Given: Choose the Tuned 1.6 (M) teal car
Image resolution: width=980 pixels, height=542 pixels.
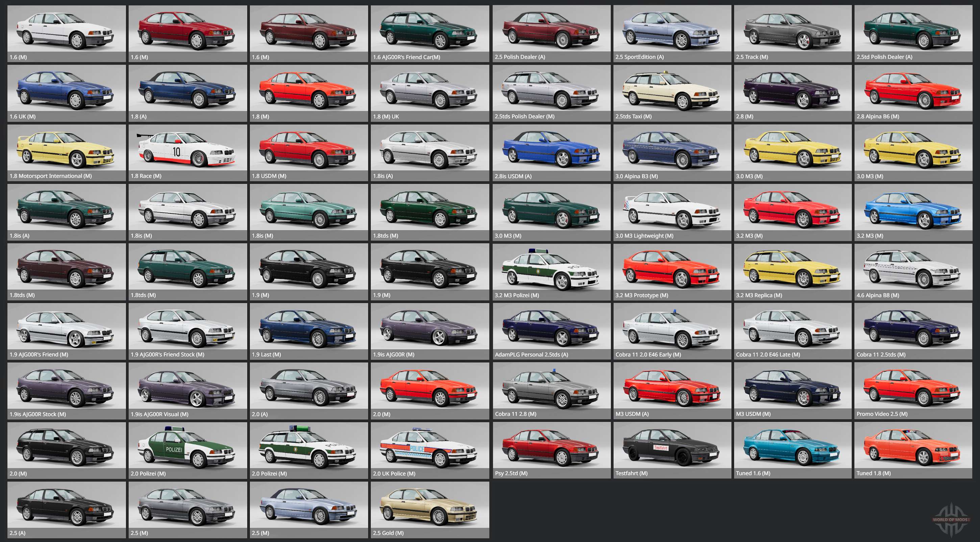Looking at the screenshot, I should (x=793, y=450).
